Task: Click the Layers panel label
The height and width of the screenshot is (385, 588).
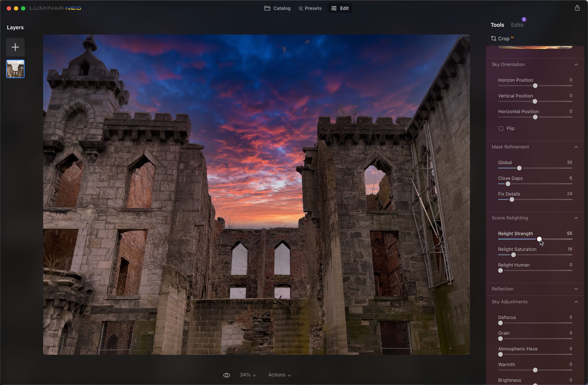Action: click(x=15, y=27)
